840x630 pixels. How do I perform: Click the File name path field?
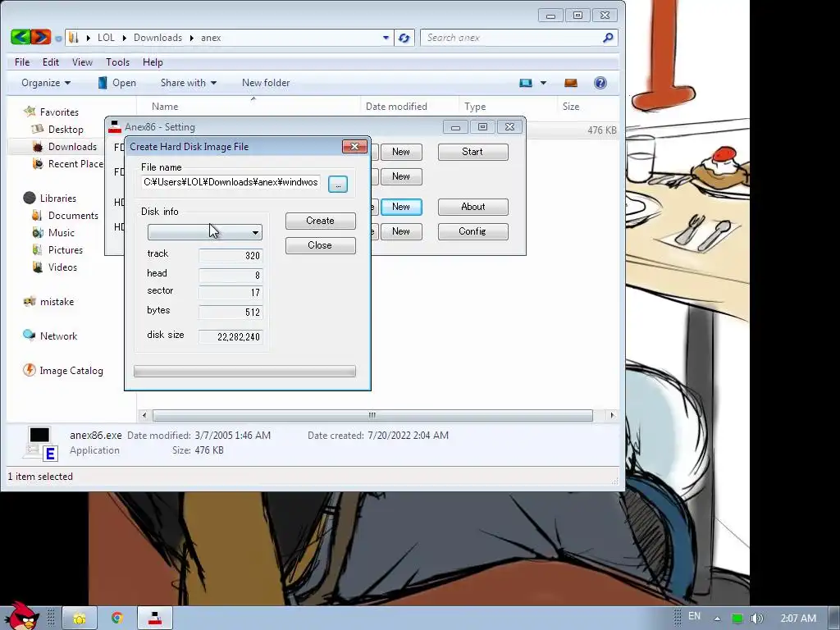pyautogui.click(x=231, y=182)
